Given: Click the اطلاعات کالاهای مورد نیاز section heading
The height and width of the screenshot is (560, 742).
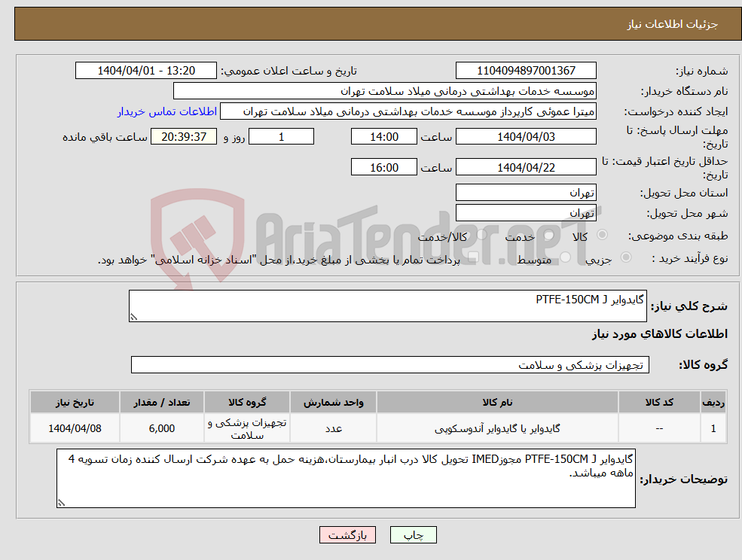Looking at the screenshot, I should (659, 334).
